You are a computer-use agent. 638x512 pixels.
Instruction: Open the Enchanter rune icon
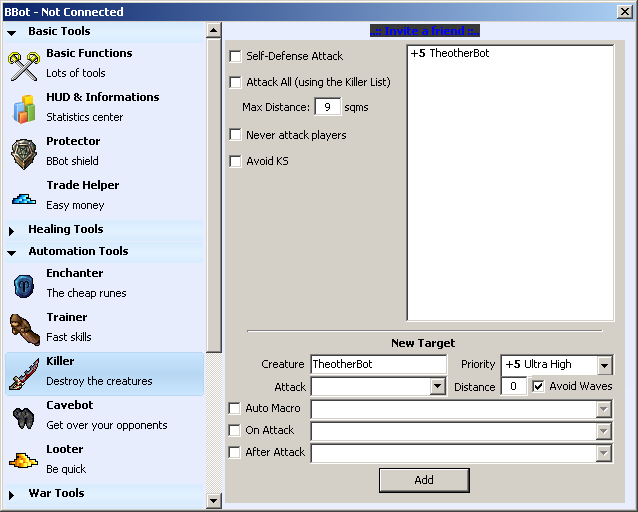coord(24,285)
